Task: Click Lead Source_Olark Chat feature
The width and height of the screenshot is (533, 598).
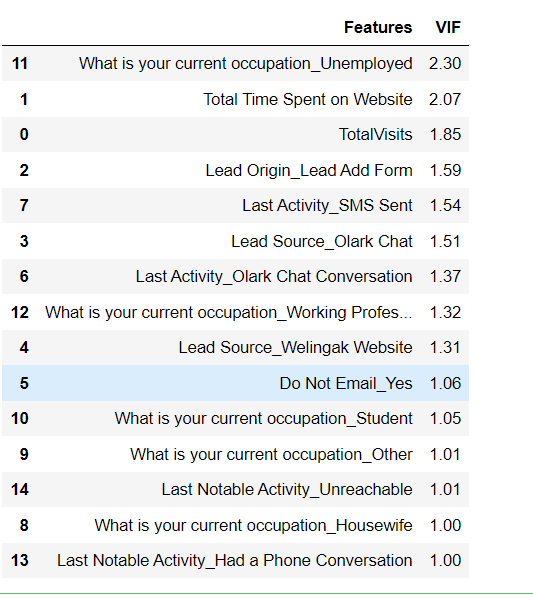Action: click(322, 241)
